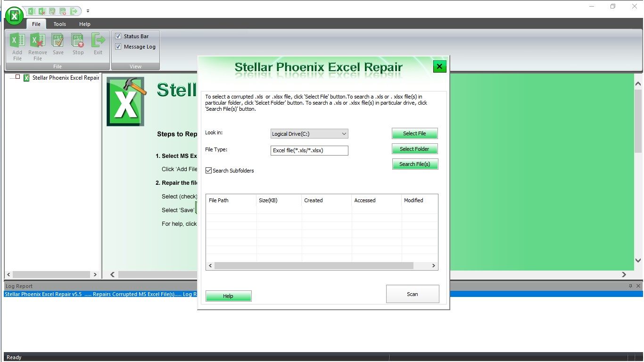Click the Size(KB) column header

coord(279,200)
